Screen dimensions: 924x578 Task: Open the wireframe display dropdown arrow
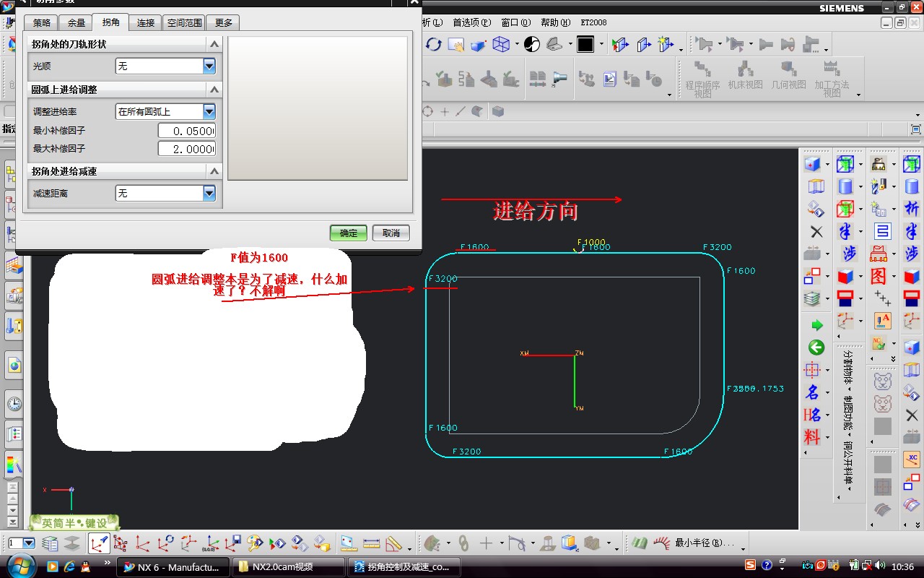coord(517,45)
